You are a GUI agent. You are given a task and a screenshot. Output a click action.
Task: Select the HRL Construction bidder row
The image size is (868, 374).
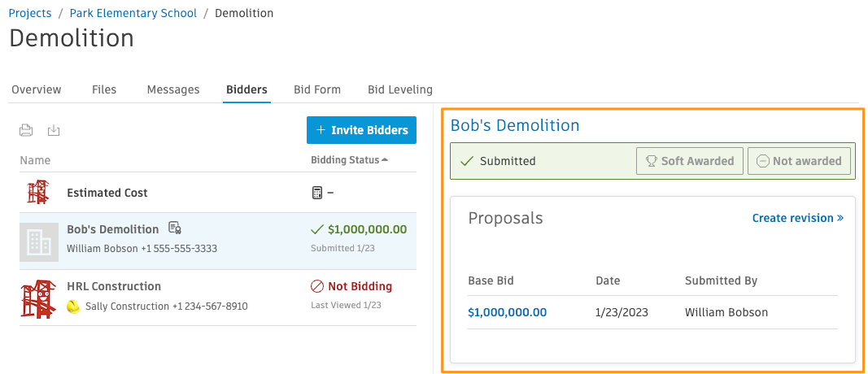[217, 298]
